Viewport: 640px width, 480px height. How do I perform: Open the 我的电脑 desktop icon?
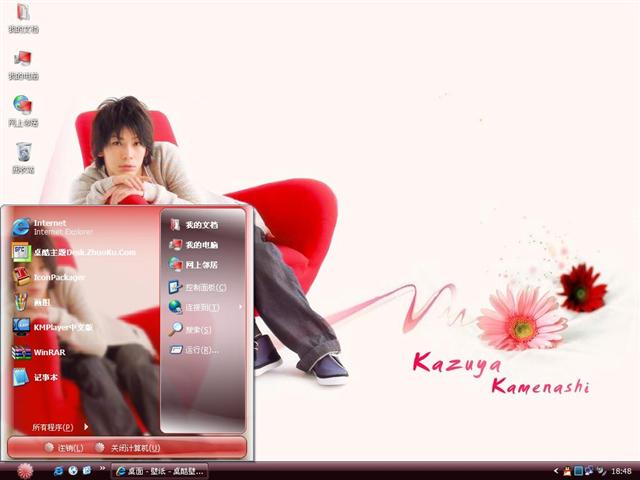coord(23,65)
